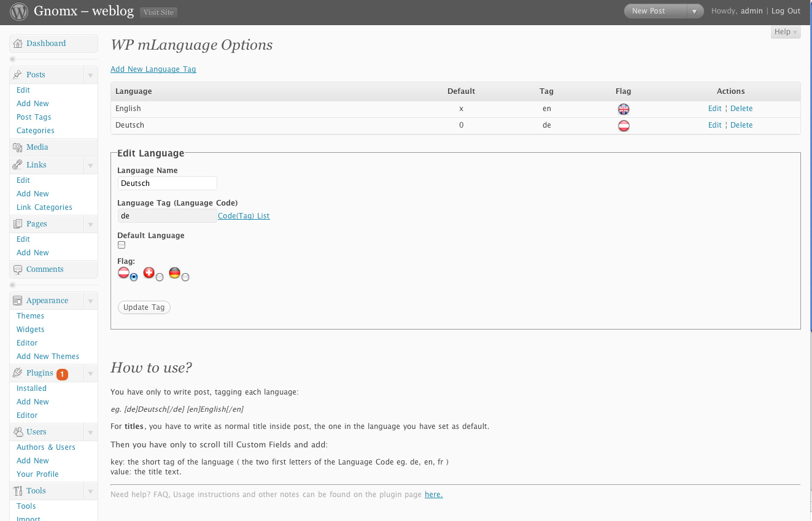812x521 pixels.
Task: Open plugin page 'here.' link
Action: [x=434, y=495]
